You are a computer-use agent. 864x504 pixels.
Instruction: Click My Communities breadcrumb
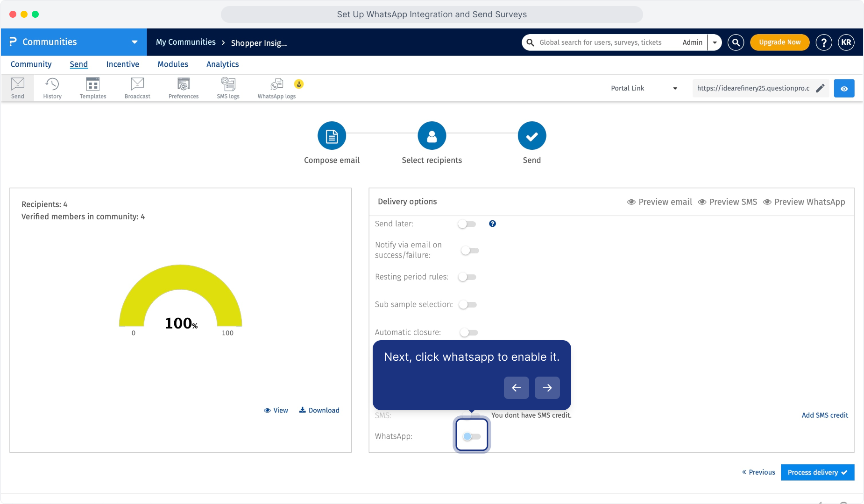tap(186, 42)
